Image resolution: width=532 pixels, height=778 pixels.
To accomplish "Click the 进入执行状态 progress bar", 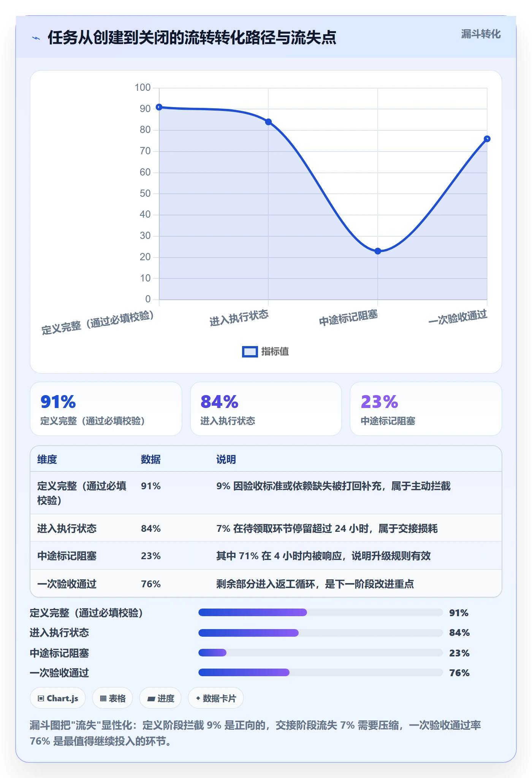I will [x=320, y=633].
